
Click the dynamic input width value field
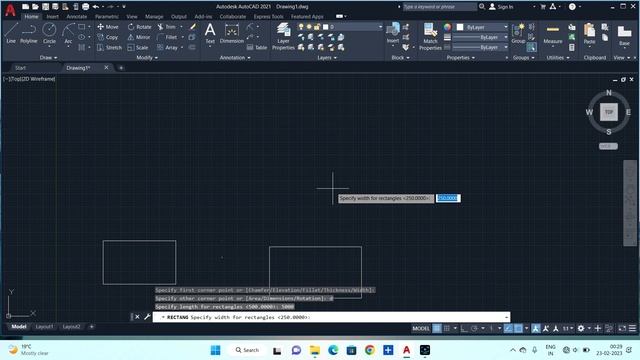pos(448,198)
